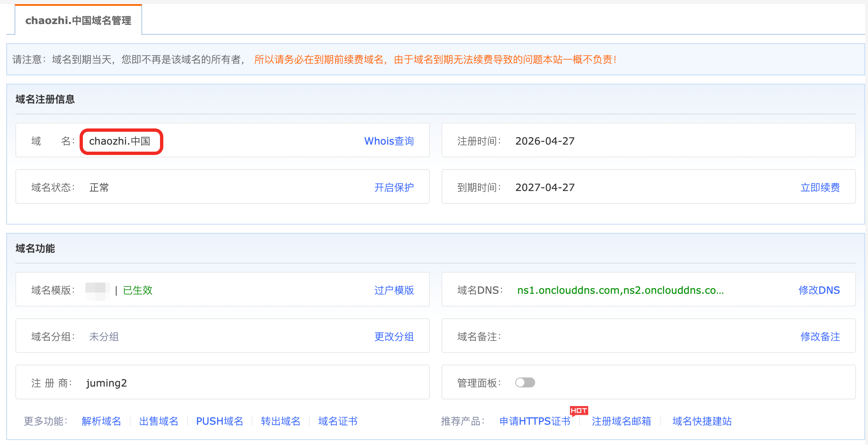The height and width of the screenshot is (445, 868).
Task: Click the registrar value juming2
Action: tap(107, 383)
